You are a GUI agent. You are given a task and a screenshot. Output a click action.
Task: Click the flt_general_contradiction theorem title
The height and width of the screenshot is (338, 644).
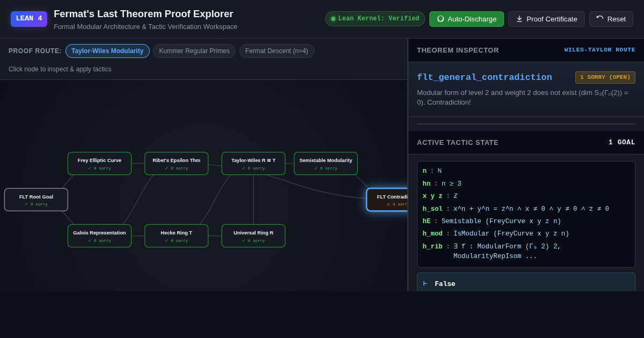[484, 77]
